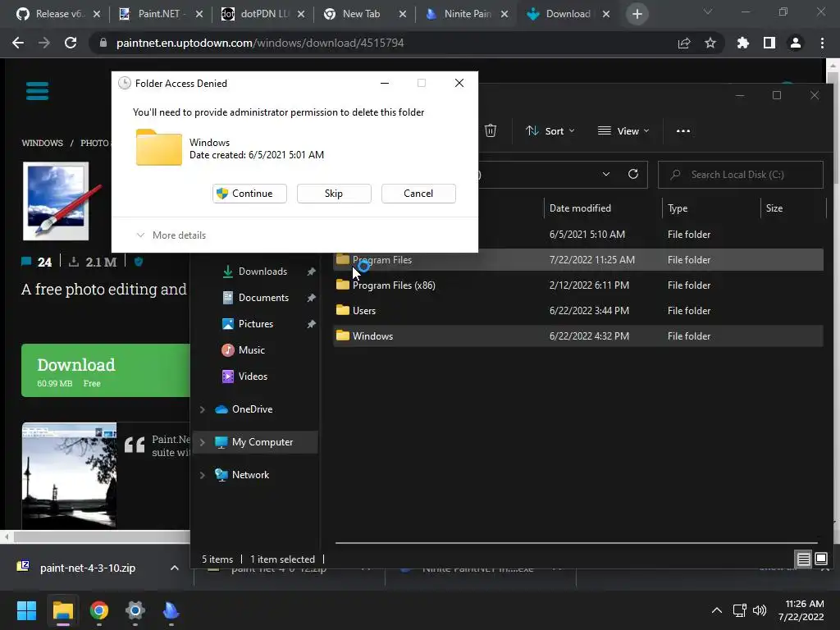Refresh the File Explorer folder view
The height and width of the screenshot is (630, 840).
633,174
